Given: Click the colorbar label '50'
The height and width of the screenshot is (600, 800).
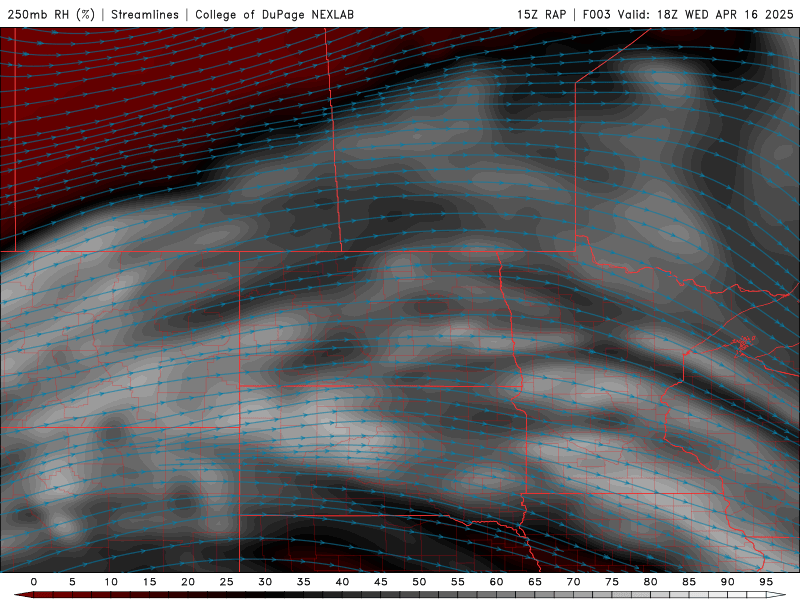Looking at the screenshot, I should (x=419, y=582).
